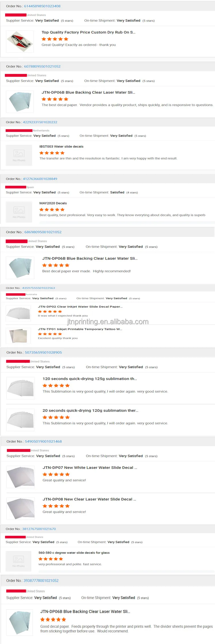Click the star rating under Top Quality Factory Price
The image size is (215, 644).
pyautogui.click(x=55, y=39)
